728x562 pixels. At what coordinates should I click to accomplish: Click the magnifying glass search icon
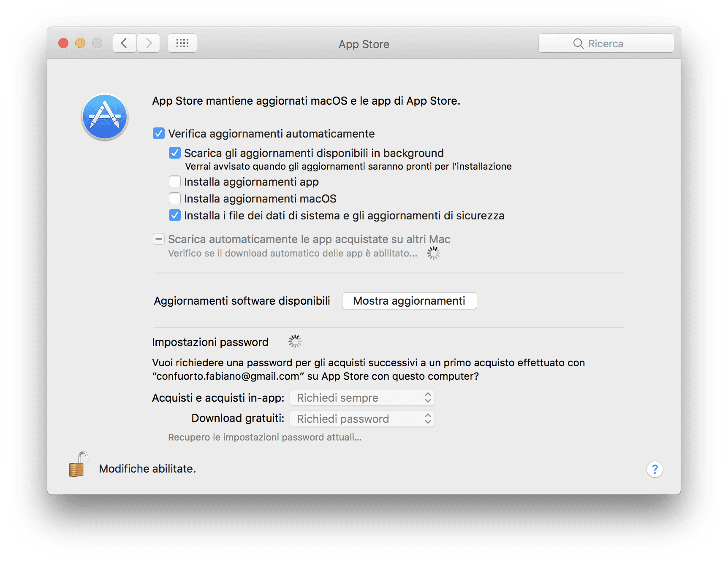pyautogui.click(x=578, y=43)
